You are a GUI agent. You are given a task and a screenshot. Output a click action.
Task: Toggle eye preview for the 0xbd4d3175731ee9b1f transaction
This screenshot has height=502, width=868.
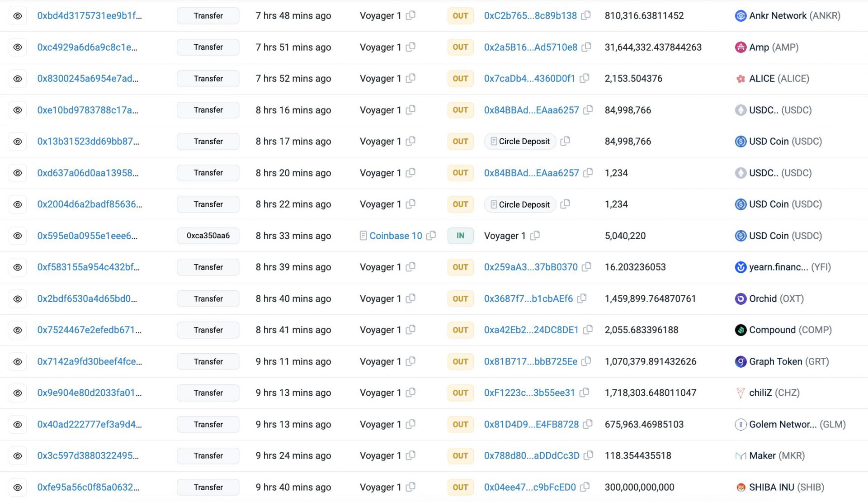[x=18, y=16]
